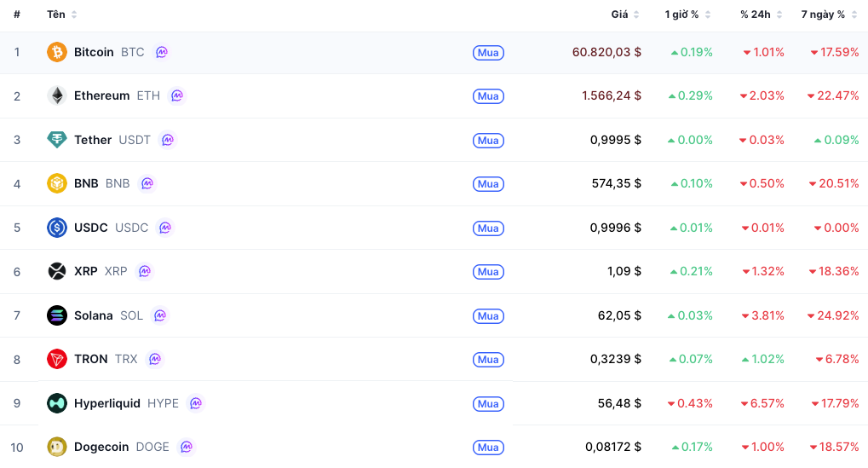Sort table by 7 ngày % column
Viewport: 868px width, 468px height.
(x=830, y=14)
